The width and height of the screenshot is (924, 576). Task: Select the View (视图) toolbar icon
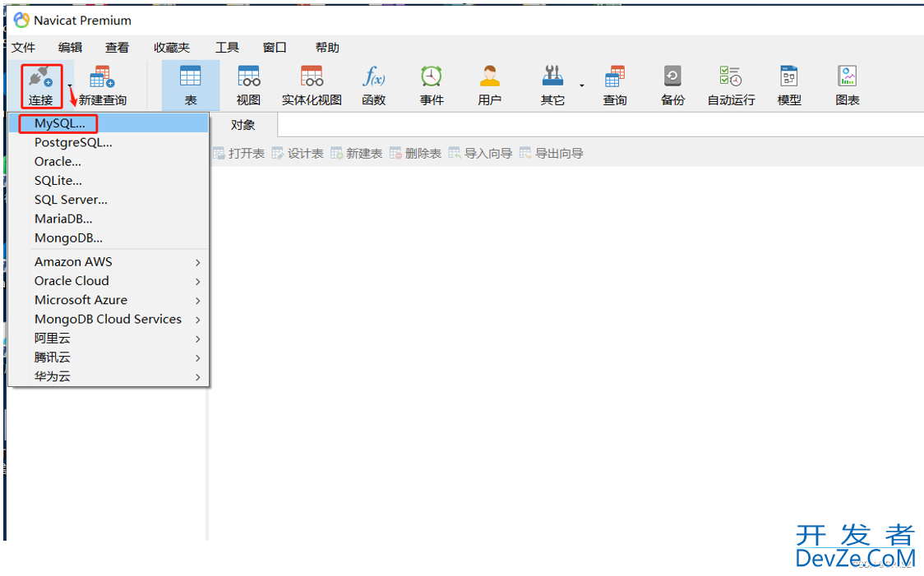pyautogui.click(x=249, y=76)
